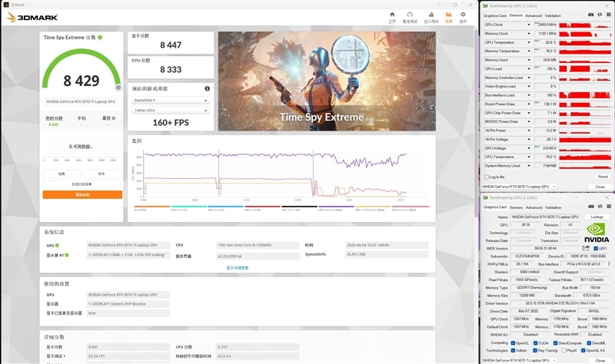Viewport: 615px width, 364px height.
Task: Click the BIOS export share icon
Action: tap(586, 249)
